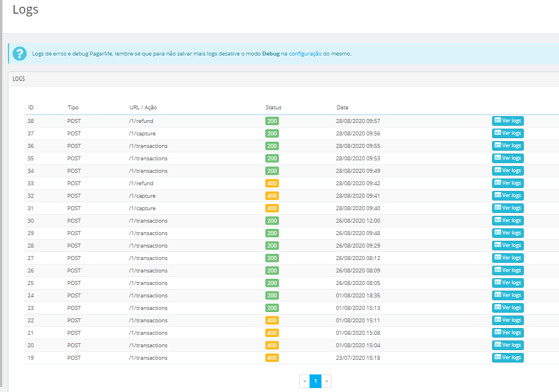Click date 26/08/2020 12:00
This screenshot has width=559, height=392.
point(358,220)
